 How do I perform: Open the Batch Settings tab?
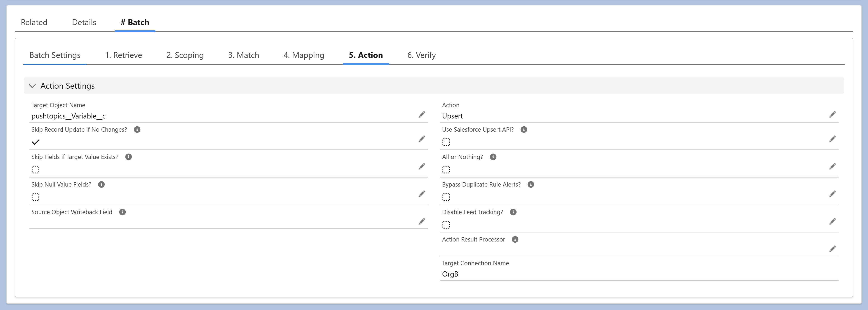(x=55, y=55)
